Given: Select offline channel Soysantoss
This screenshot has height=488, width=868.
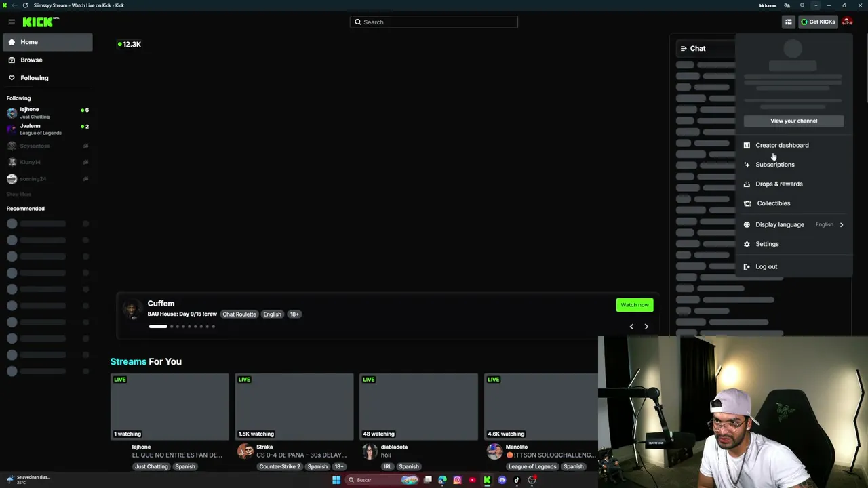Looking at the screenshot, I should click(47, 146).
